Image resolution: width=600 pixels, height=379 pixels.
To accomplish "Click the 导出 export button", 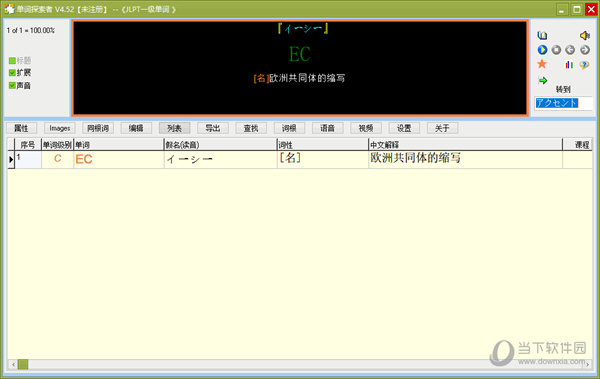I will pyautogui.click(x=213, y=128).
